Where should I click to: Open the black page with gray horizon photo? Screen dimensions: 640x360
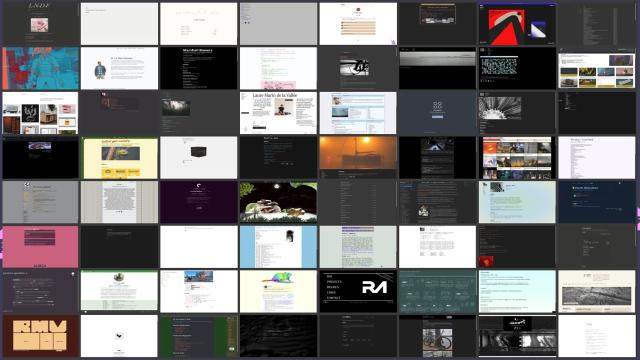[438, 68]
